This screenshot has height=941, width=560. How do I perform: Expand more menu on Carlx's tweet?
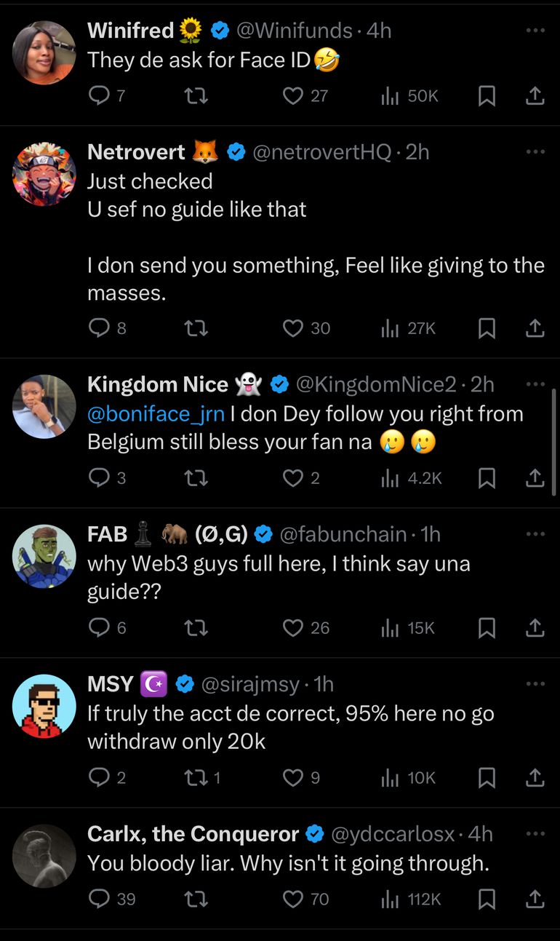535,834
